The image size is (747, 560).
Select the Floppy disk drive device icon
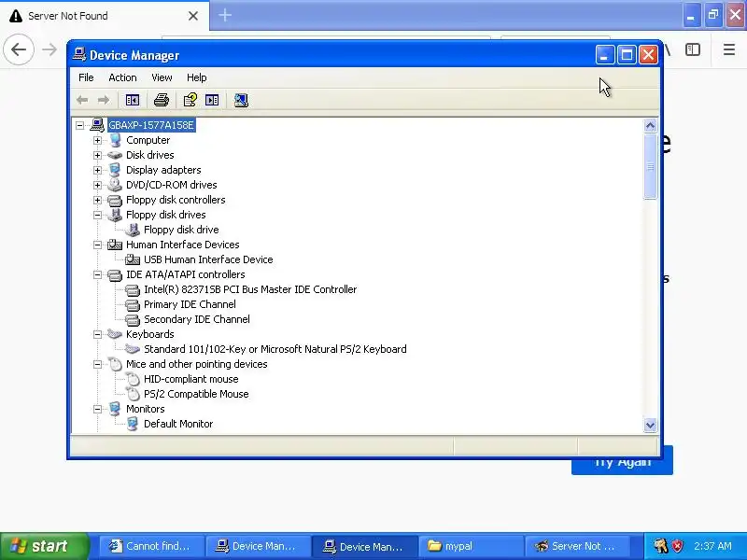click(x=133, y=230)
